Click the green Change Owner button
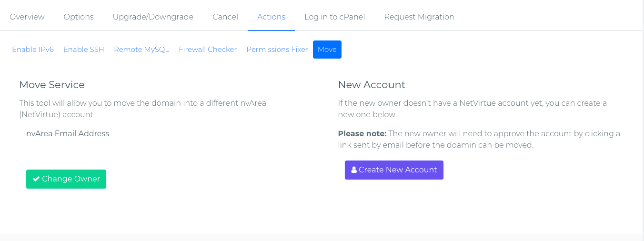This screenshot has height=241, width=644. 66,179
